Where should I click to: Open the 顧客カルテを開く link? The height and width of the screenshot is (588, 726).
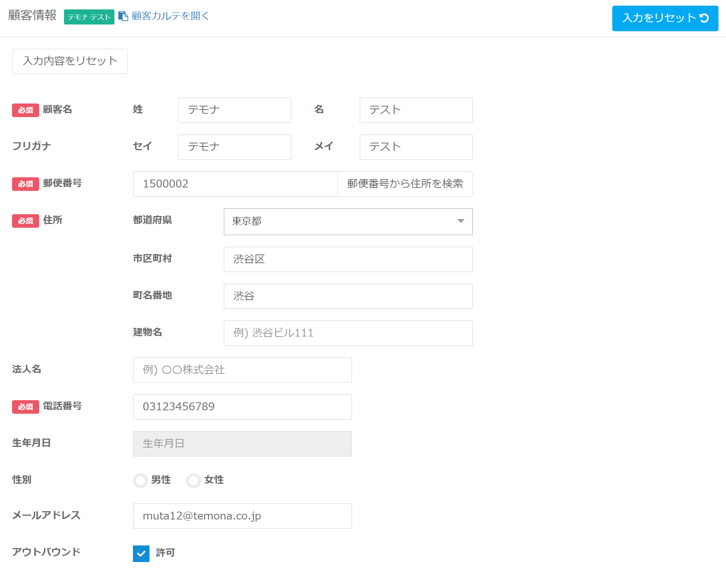click(170, 16)
